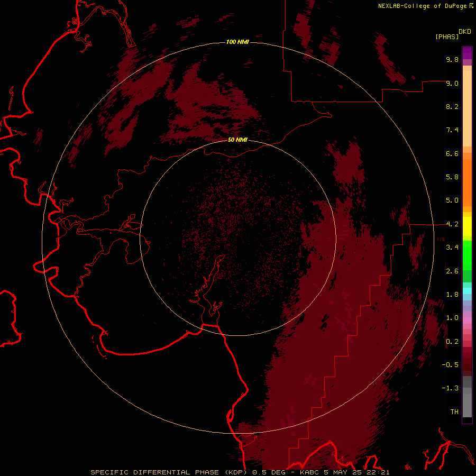Click the KABC radar site identifier
This screenshot has height=476, width=476.
(x=309, y=472)
